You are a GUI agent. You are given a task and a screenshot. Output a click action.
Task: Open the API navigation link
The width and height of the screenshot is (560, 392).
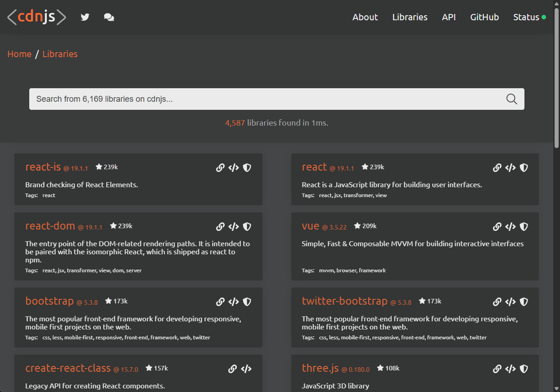448,17
